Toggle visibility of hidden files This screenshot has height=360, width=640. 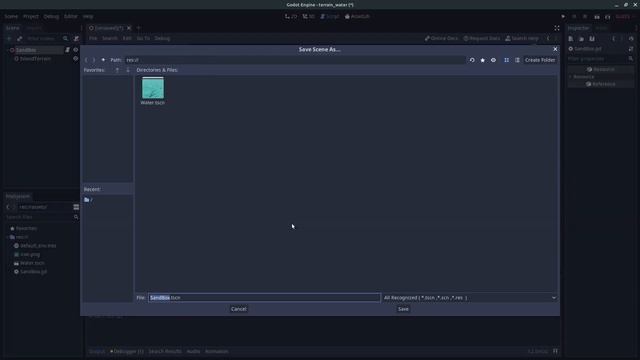coord(493,60)
